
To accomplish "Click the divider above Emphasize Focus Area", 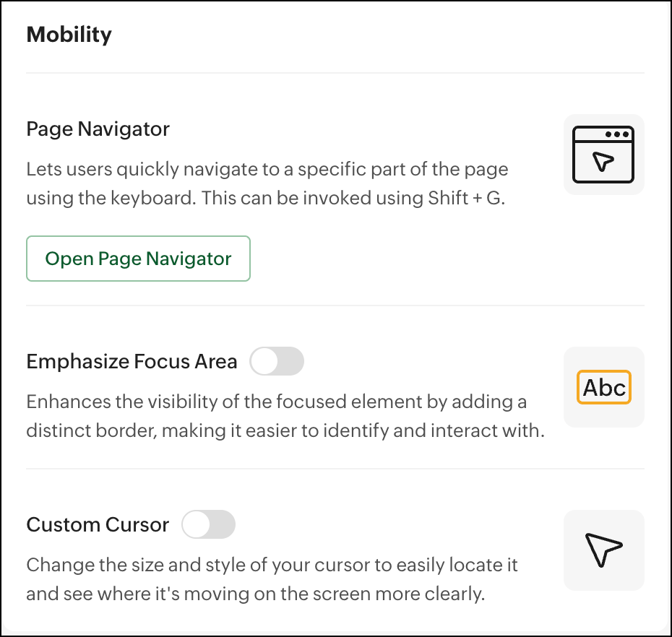I will pos(335,305).
